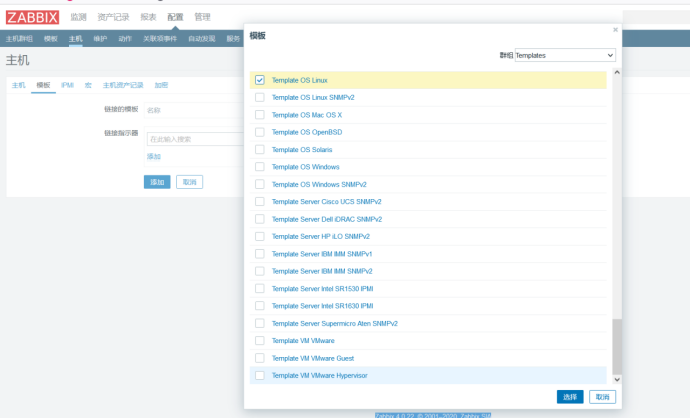Image resolution: width=691 pixels, height=418 pixels.
Task: Check Template OS Linux SNMPv2 checkbox
Action: tap(260, 97)
